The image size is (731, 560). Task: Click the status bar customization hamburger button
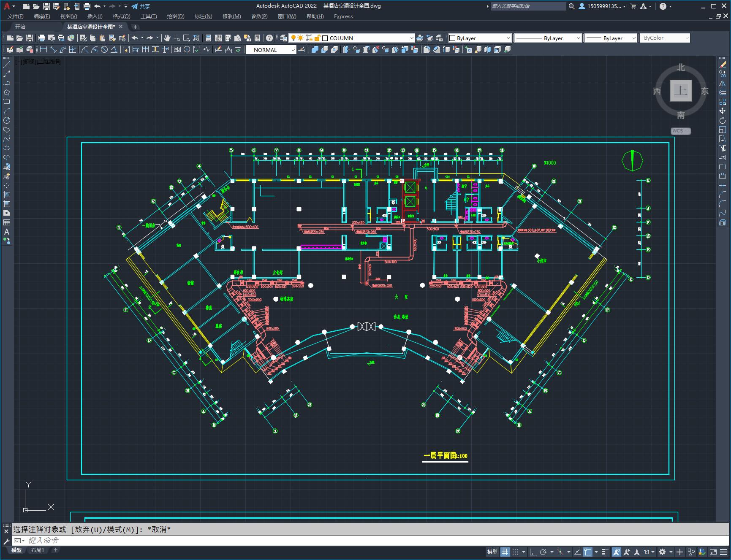[724, 552]
